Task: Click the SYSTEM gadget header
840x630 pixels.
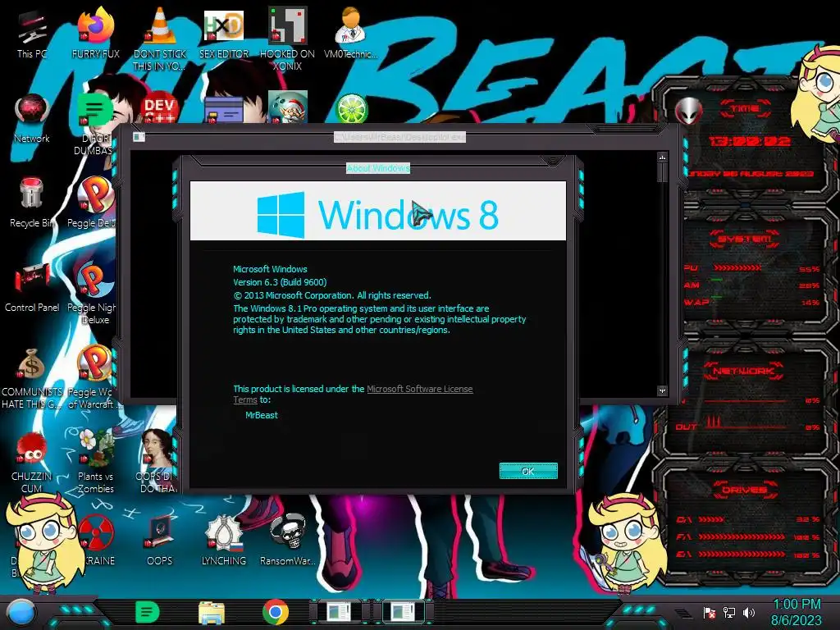Action: tap(745, 239)
